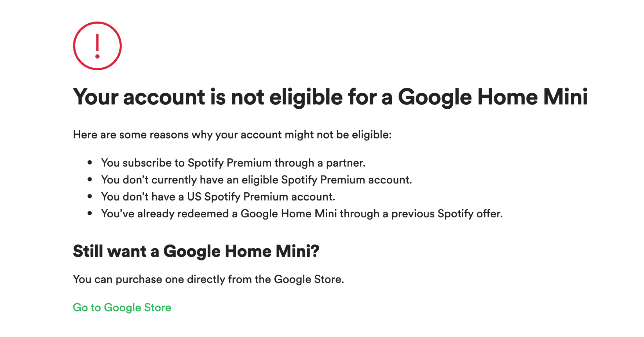The width and height of the screenshot is (644, 337).
Task: Click the "Still want a Google Home Mini?" subheading
Action: (196, 251)
